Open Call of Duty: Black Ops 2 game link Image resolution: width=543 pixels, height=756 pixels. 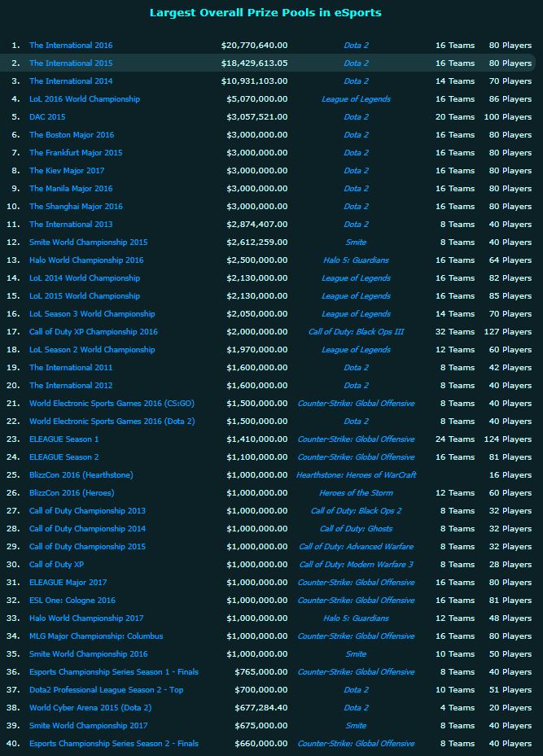tap(356, 510)
